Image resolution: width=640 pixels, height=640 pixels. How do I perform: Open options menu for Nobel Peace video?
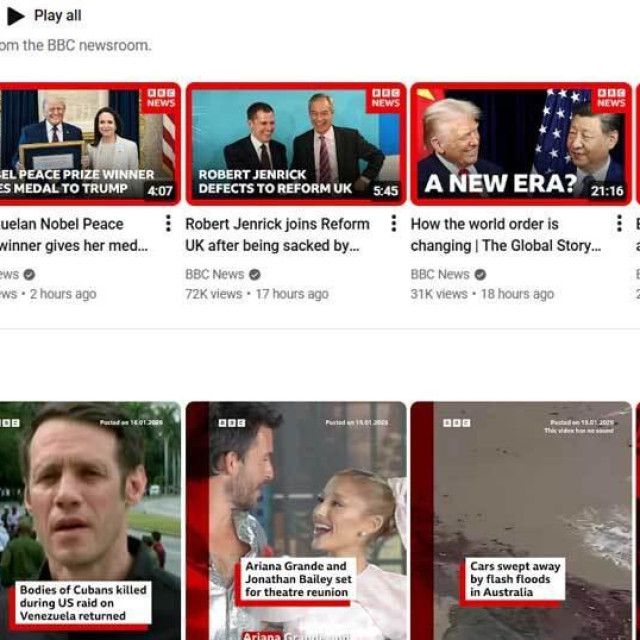click(x=168, y=224)
